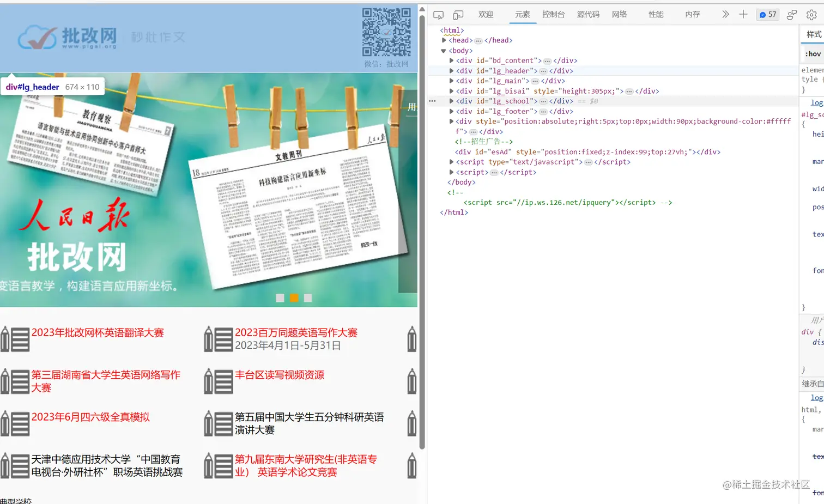This screenshot has width=824, height=504.
Task: Open link 2023年批改网杯英语翻译大赛
Action: click(98, 333)
